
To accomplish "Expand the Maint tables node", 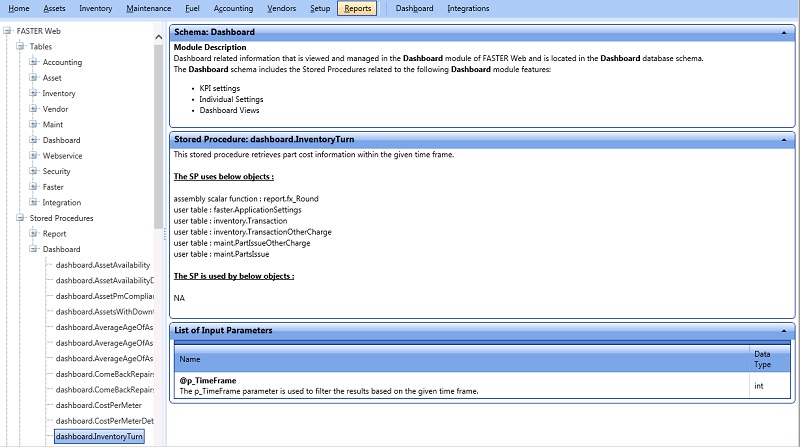I will (33, 124).
